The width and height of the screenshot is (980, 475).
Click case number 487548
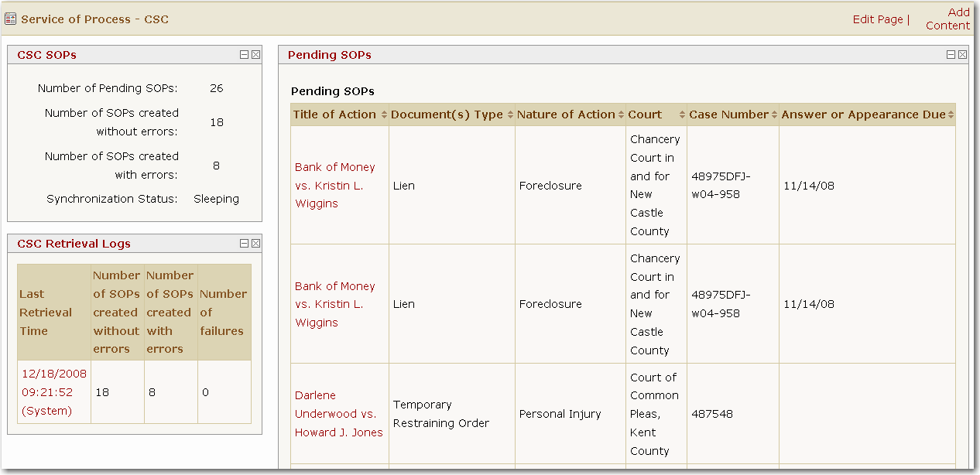tap(711, 414)
